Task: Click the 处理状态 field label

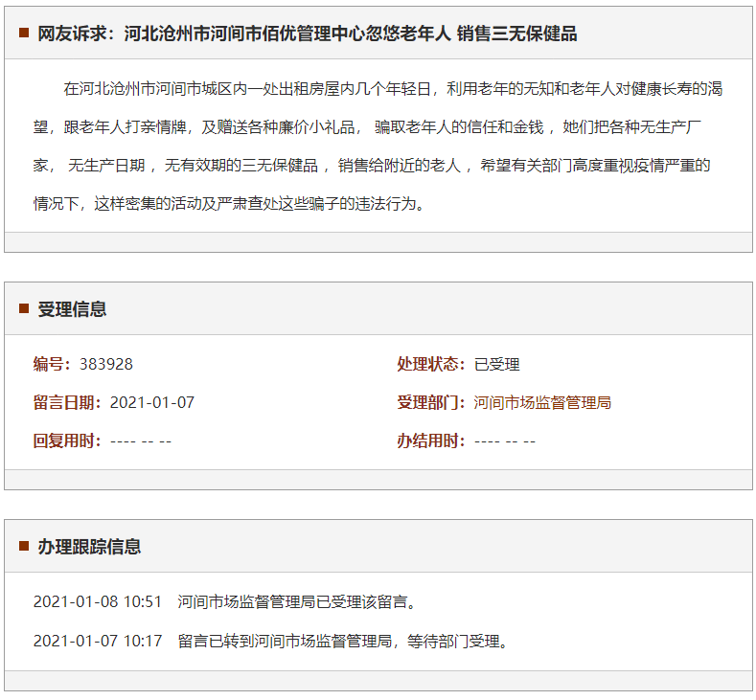Action: 431,364
